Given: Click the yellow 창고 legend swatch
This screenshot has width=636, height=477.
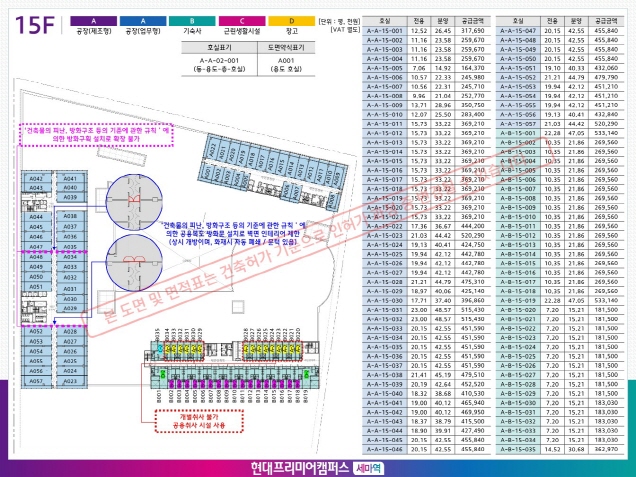Looking at the screenshot, I should point(291,20).
